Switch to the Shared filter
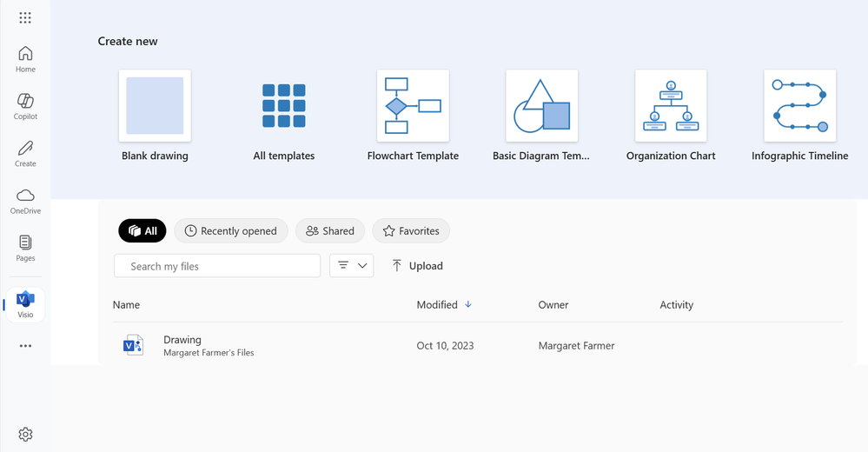This screenshot has width=868, height=452. pos(330,231)
